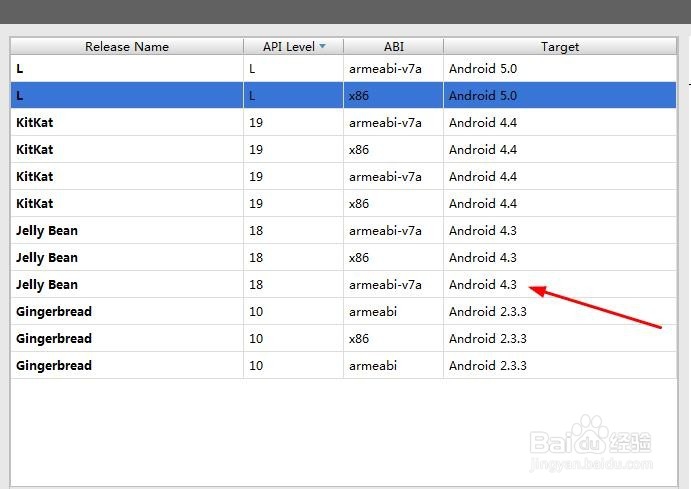This screenshot has width=691, height=489.
Task: Select the Gingerbread x86 row
Action: [x=343, y=338]
